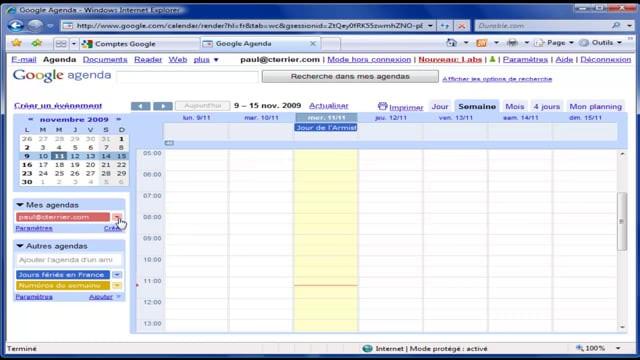This screenshot has height=360, width=640.
Task: Click the Add to Favorites icon
Action: point(37,43)
